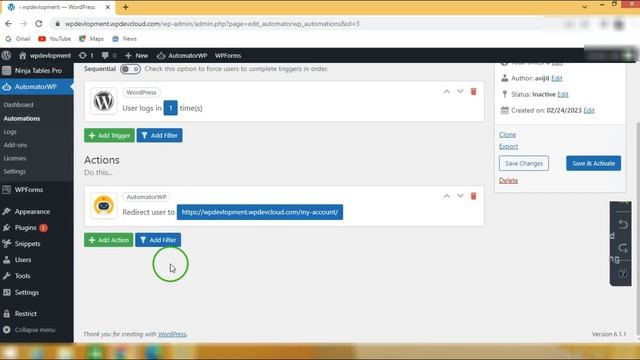The image size is (640, 360).
Task: Click Save & Activate button
Action: 593,163
